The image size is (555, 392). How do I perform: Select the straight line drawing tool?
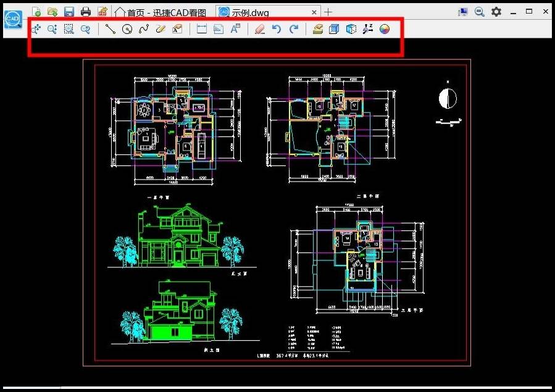pyautogui.click(x=111, y=29)
